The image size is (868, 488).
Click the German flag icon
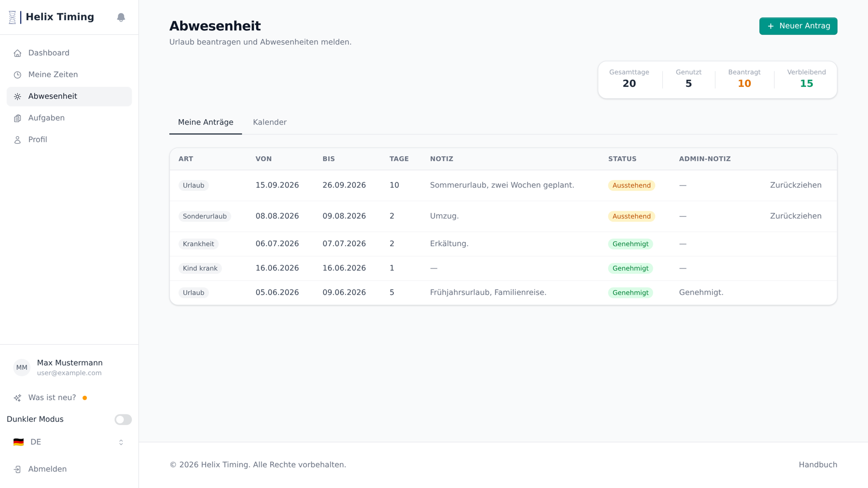(18, 442)
